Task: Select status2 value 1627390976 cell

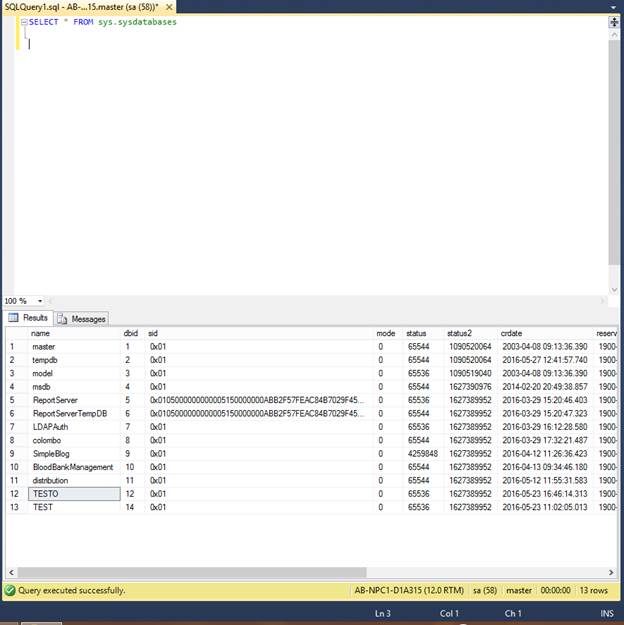Action: pyautogui.click(x=471, y=387)
